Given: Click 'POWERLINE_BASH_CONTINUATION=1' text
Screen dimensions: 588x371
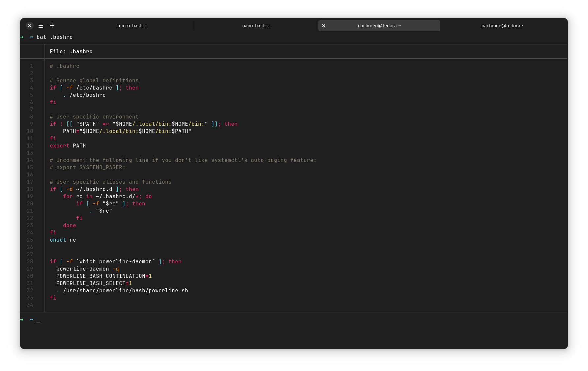Looking at the screenshot, I should pos(104,276).
